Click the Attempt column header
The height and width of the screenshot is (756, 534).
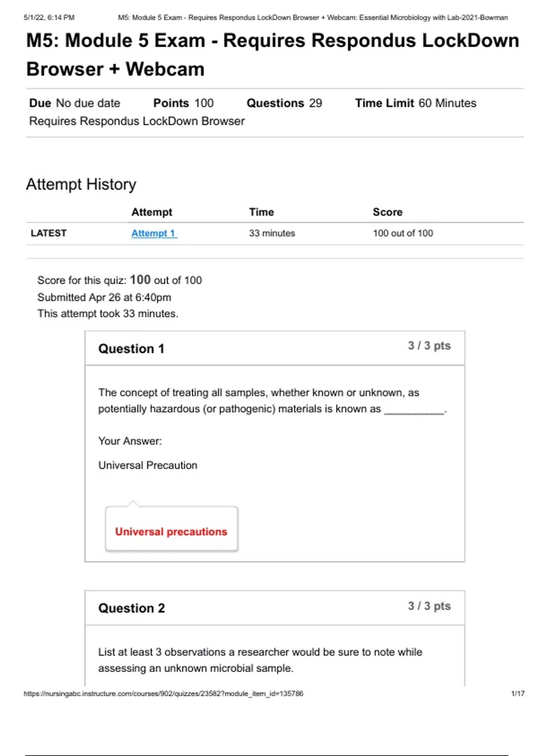click(152, 212)
